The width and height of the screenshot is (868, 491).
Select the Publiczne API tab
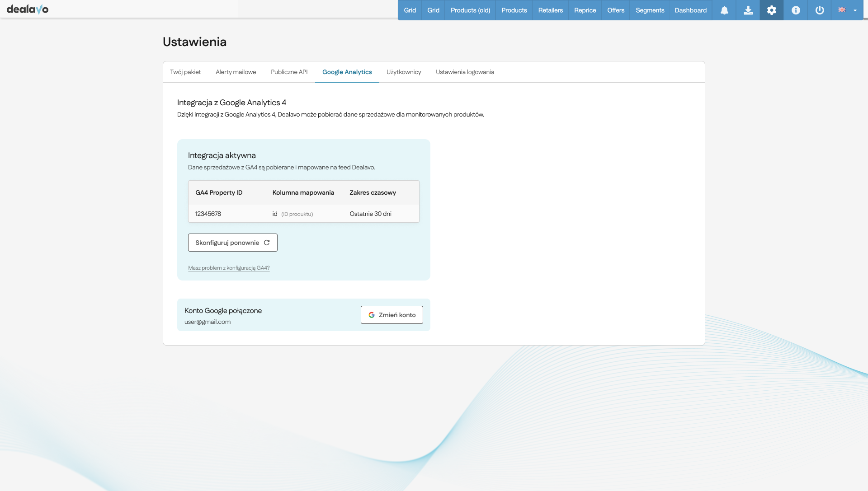[289, 72]
